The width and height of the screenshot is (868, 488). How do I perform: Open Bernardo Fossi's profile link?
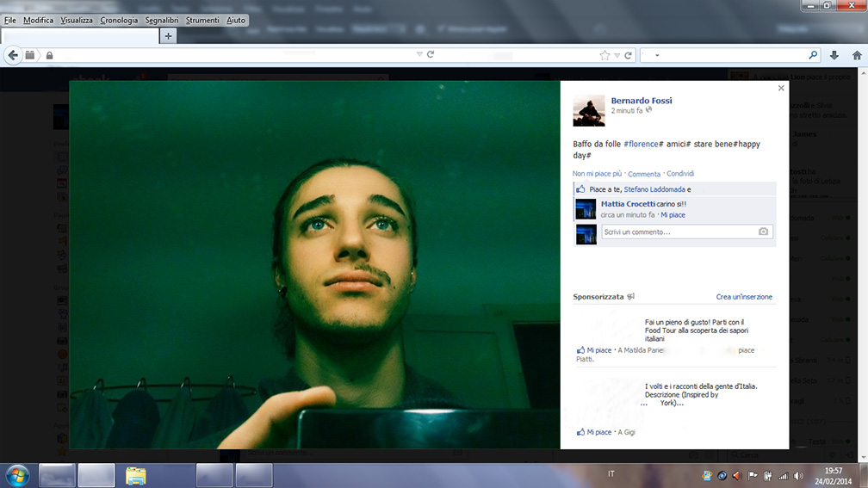pyautogui.click(x=641, y=101)
